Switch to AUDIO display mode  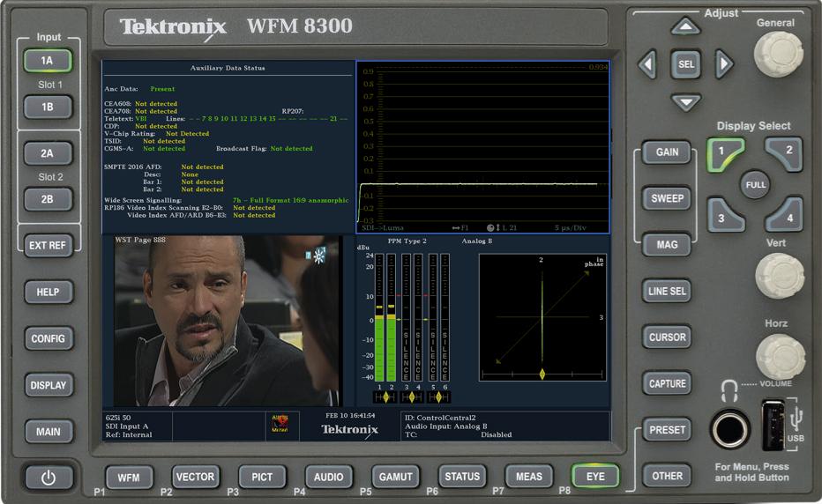328,477
